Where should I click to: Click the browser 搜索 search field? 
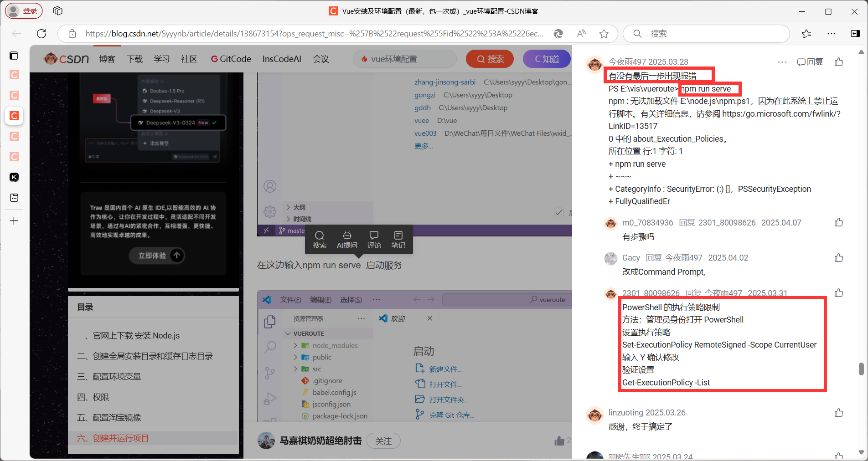[x=706, y=34]
